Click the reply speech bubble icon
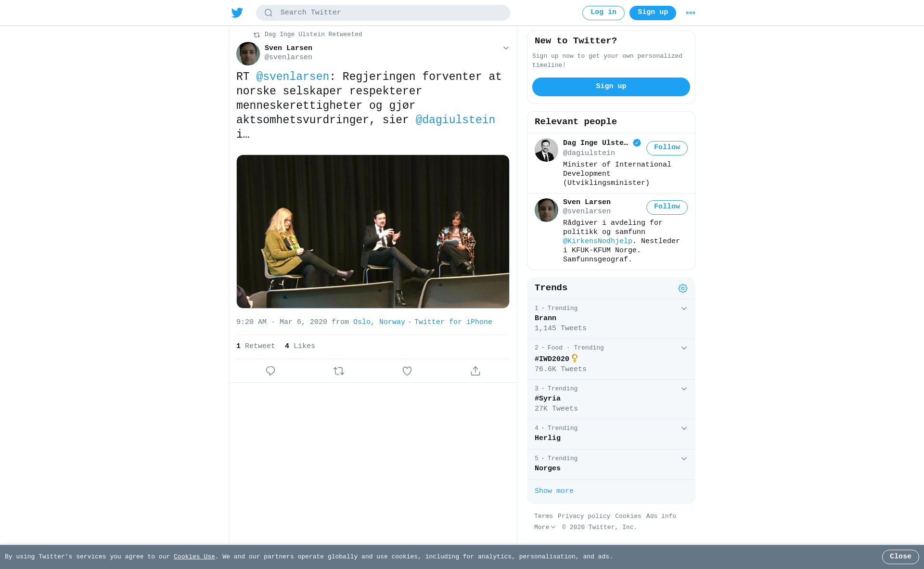The image size is (924, 569). tap(270, 371)
